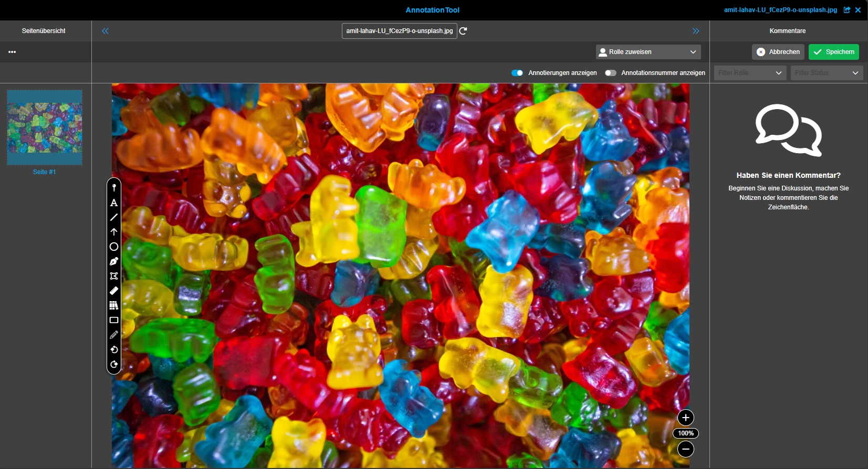Select the ruler measurement tool
The image size is (868, 469).
pos(114,291)
